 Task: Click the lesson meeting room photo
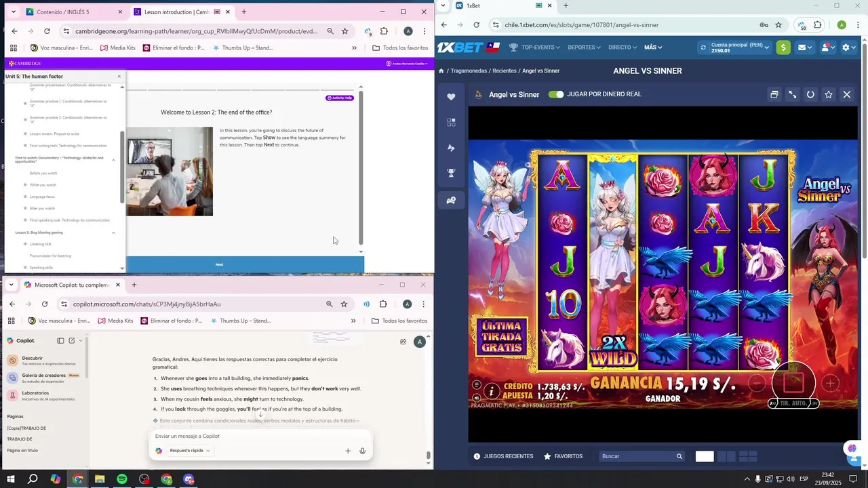coord(170,171)
